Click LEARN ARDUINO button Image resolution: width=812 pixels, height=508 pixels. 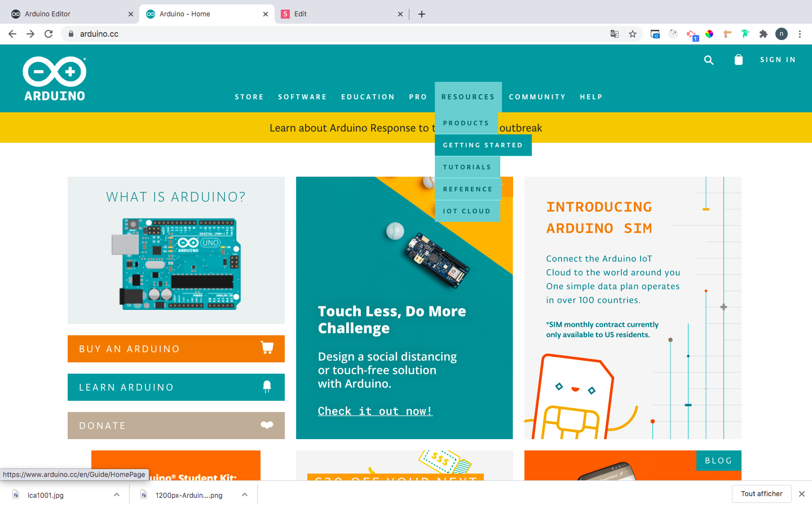tap(176, 387)
